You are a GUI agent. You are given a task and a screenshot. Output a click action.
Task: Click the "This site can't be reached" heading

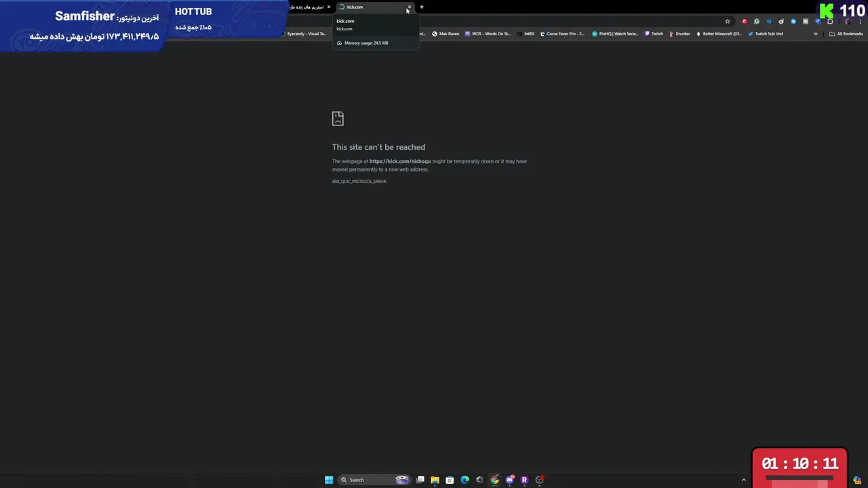(x=378, y=147)
